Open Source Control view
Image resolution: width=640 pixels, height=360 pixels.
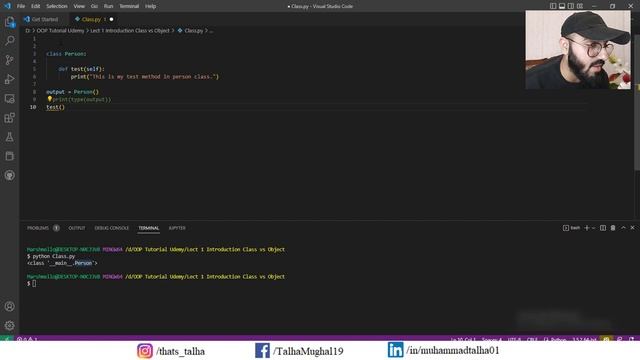pyautogui.click(x=9, y=60)
